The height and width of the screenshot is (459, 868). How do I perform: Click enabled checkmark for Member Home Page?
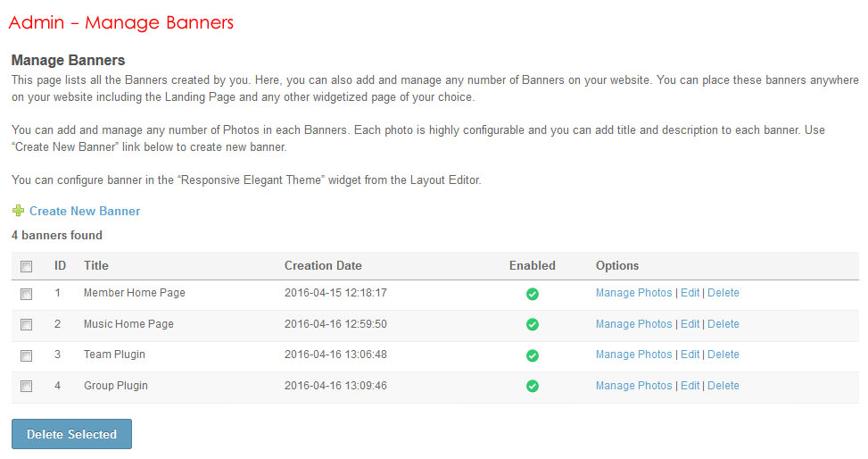click(x=533, y=294)
